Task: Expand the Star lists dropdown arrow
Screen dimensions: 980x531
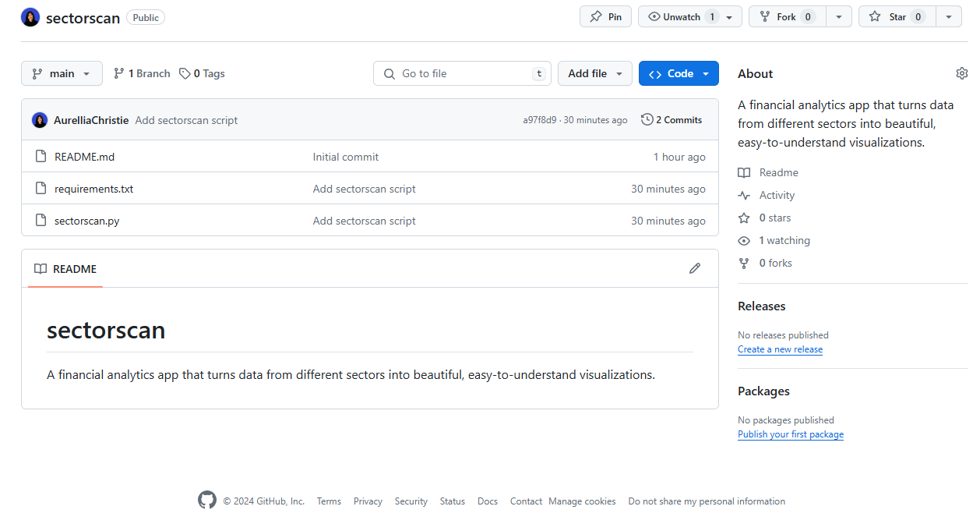Action: coord(948,16)
